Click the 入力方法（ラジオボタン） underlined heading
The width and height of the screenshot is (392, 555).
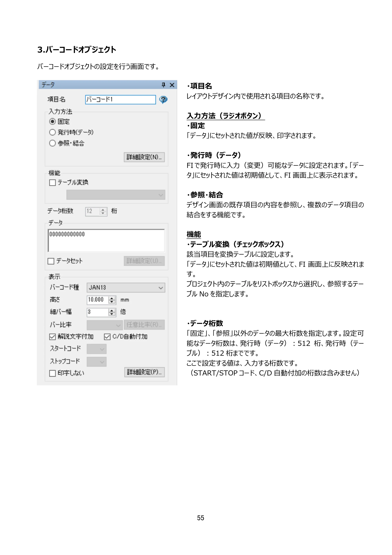(x=226, y=116)
